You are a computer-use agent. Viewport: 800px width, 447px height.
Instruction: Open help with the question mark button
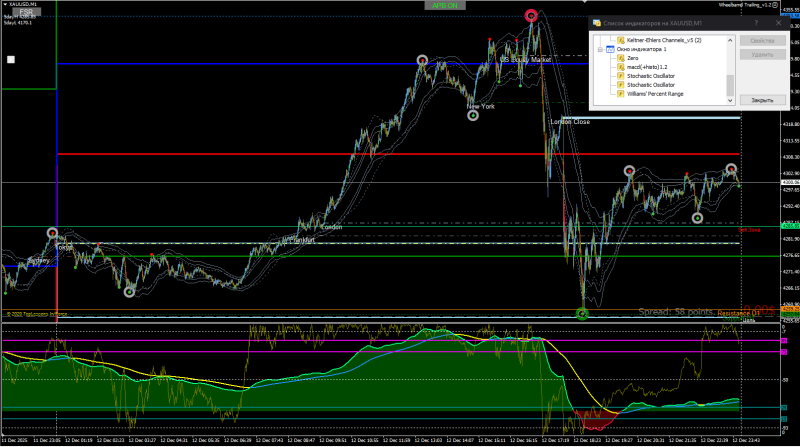[x=756, y=23]
